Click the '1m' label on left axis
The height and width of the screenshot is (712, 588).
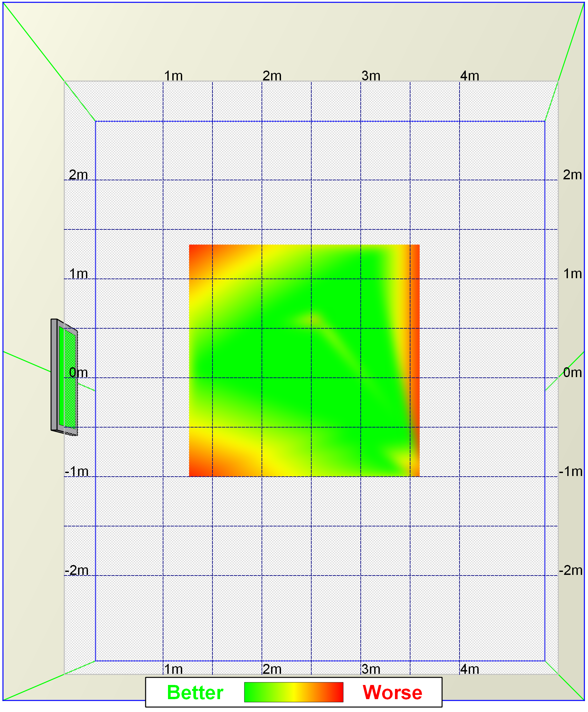click(78, 274)
